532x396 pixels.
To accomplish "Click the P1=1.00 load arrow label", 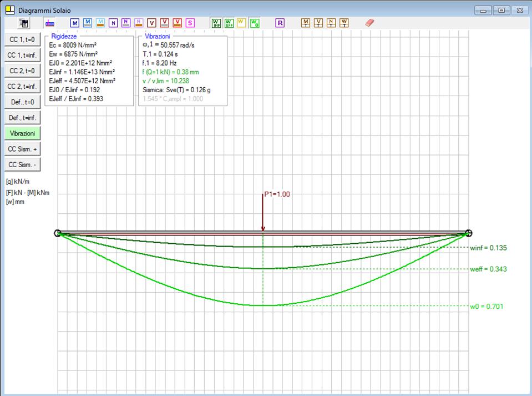I will click(x=277, y=194).
